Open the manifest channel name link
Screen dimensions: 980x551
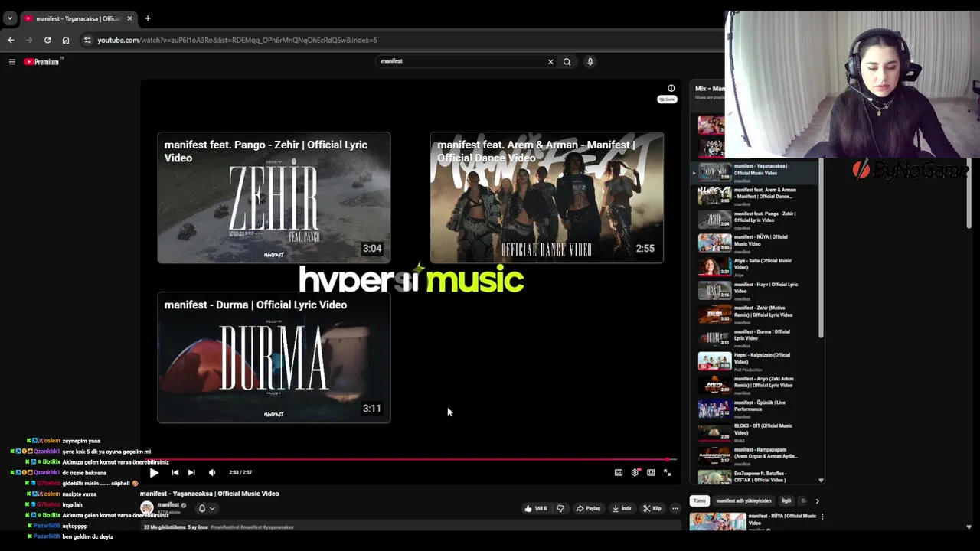click(168, 505)
